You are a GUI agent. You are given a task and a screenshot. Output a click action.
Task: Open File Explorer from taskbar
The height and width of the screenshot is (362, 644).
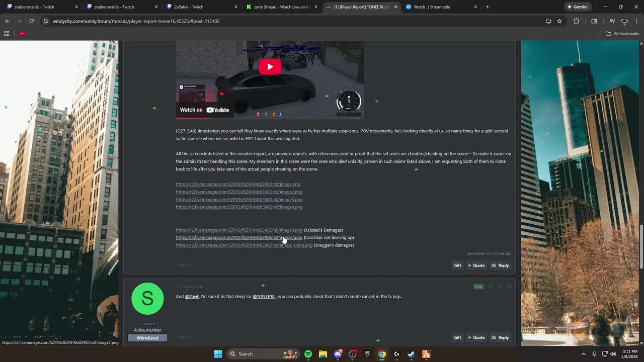(323, 354)
